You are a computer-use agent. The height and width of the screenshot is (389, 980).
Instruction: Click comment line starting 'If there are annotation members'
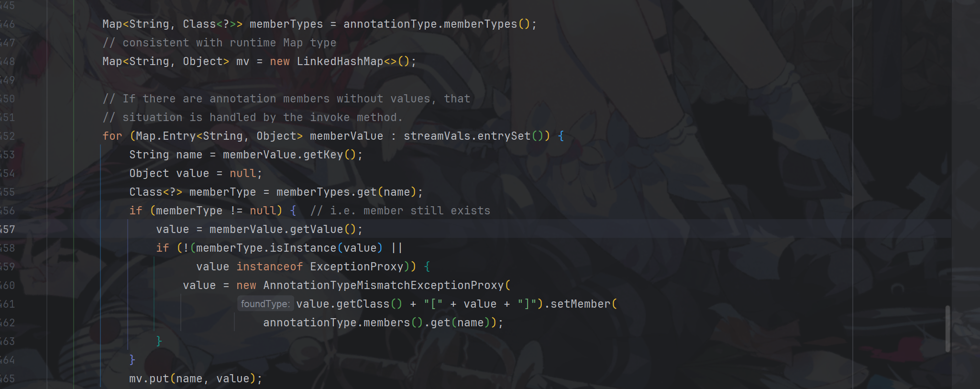click(x=286, y=99)
